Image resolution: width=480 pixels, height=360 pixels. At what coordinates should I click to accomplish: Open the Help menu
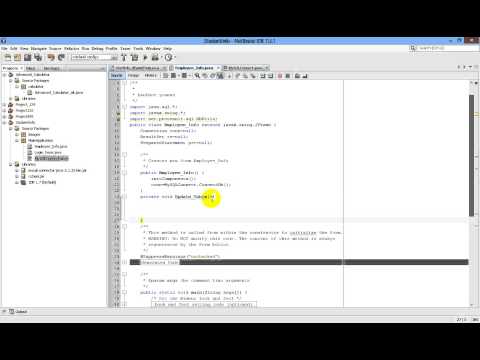point(167,49)
